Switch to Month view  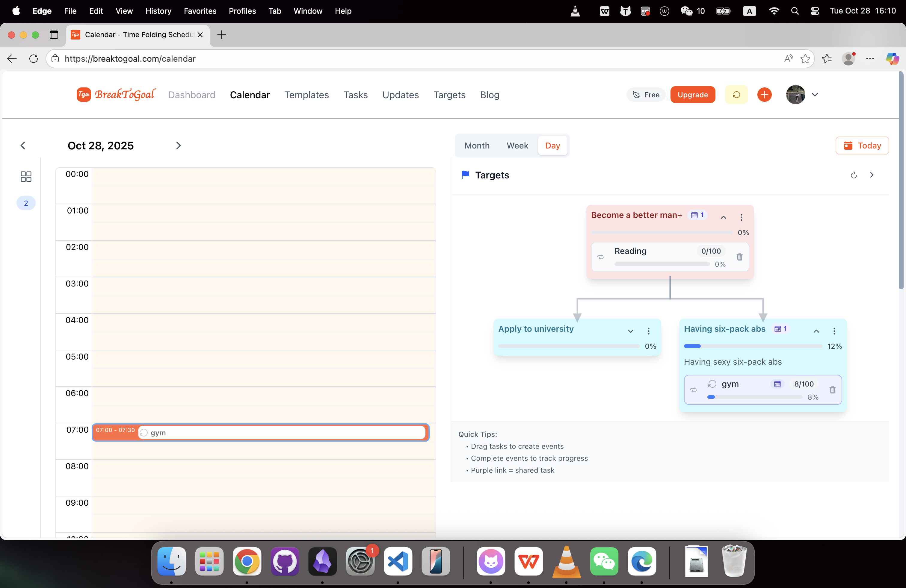[x=477, y=146]
